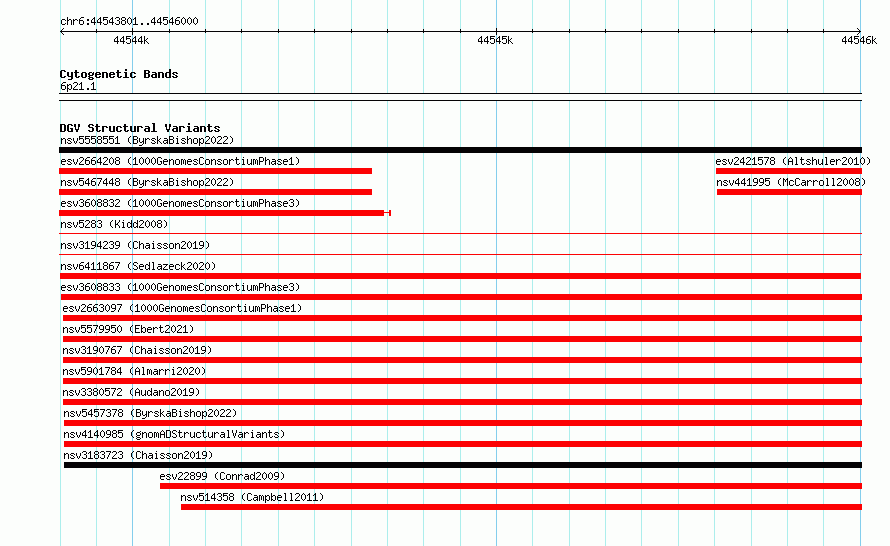890x546 pixels.
Task: Click the red bar under esv3608833
Action: [x=461, y=297]
